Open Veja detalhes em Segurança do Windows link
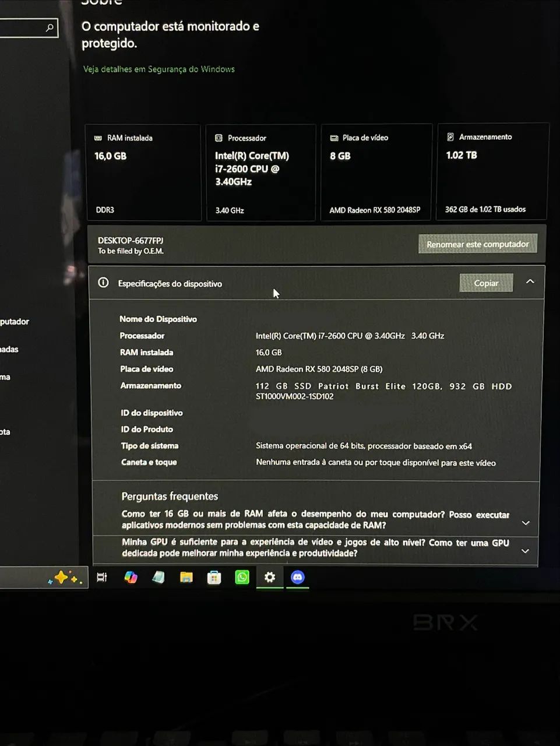 [x=159, y=69]
